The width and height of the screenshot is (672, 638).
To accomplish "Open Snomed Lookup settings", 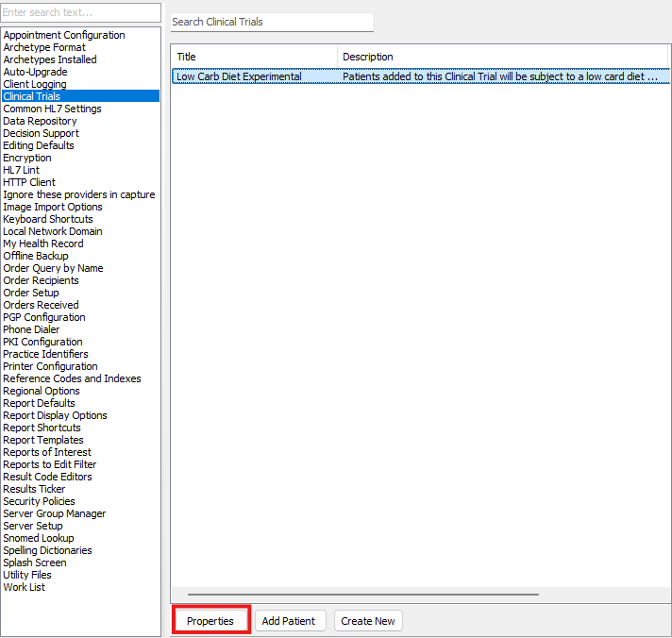I will coord(39,538).
